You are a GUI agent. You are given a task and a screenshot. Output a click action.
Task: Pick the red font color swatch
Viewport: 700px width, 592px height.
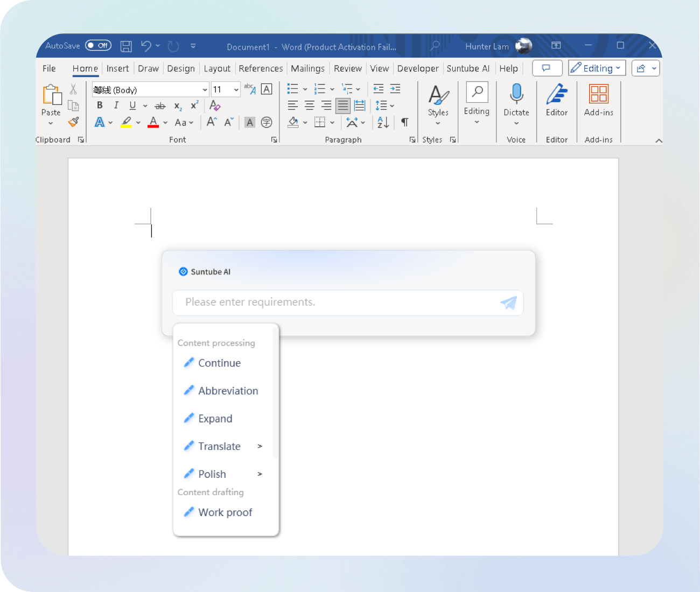(152, 122)
